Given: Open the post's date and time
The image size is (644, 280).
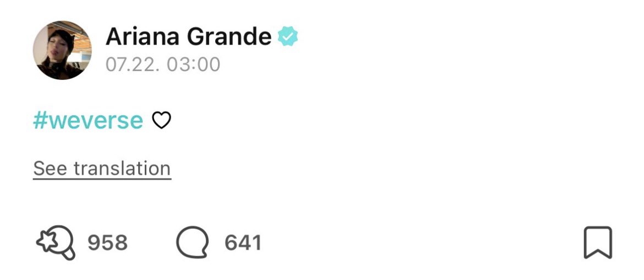Looking at the screenshot, I should 163,64.
